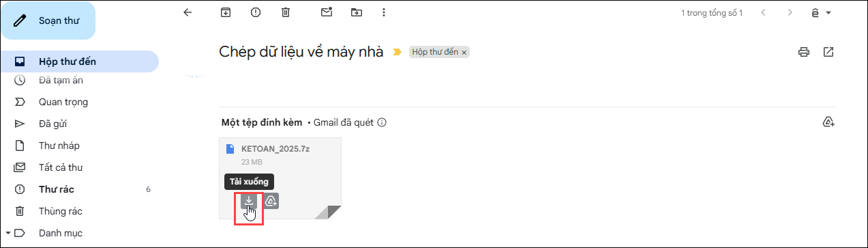The height and width of the screenshot is (248, 868).
Task: Print the email with the printer icon
Action: [804, 52]
